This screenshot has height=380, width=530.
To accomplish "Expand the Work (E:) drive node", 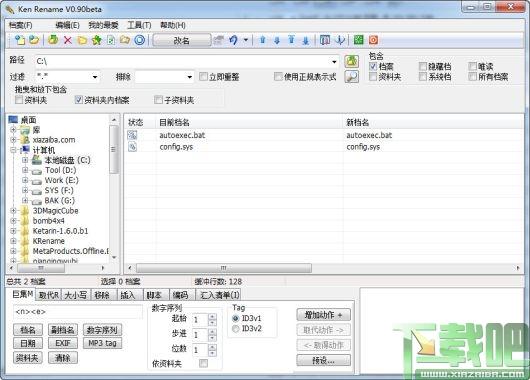I will [25, 180].
